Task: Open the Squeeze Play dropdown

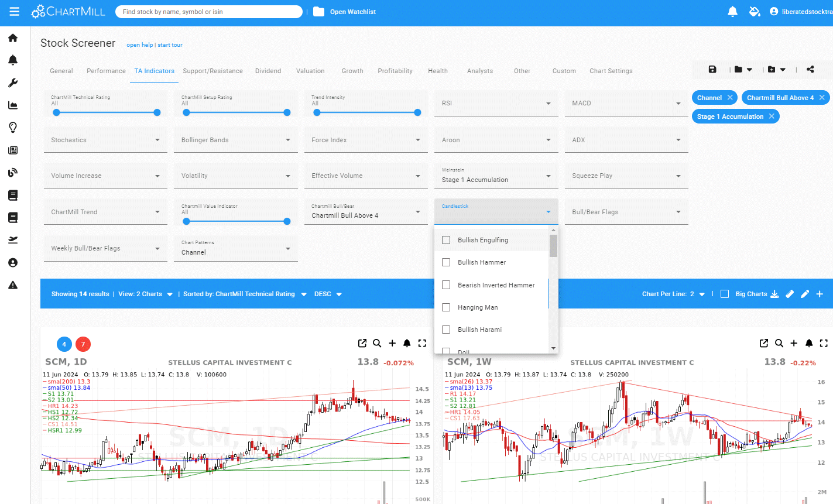Action: (626, 176)
